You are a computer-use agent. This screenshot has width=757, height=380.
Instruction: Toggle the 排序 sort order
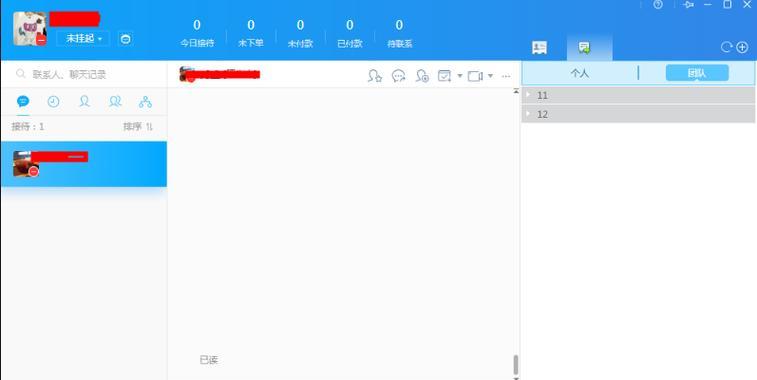138,127
